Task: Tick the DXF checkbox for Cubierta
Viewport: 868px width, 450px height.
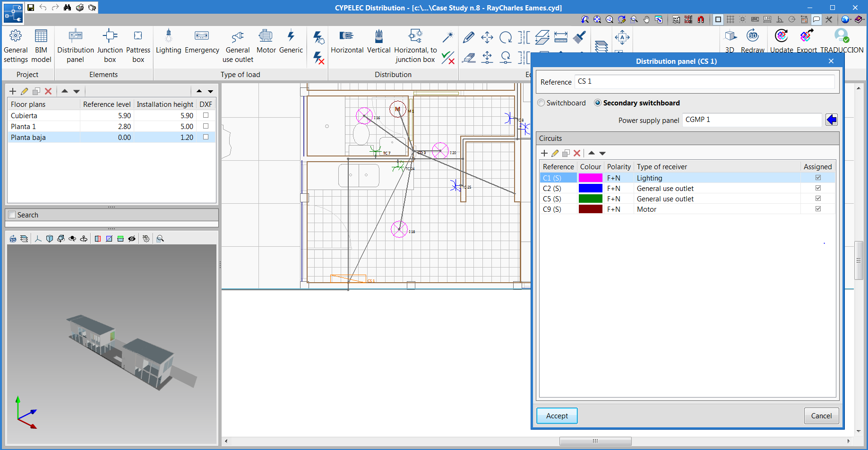Action: 206,115
